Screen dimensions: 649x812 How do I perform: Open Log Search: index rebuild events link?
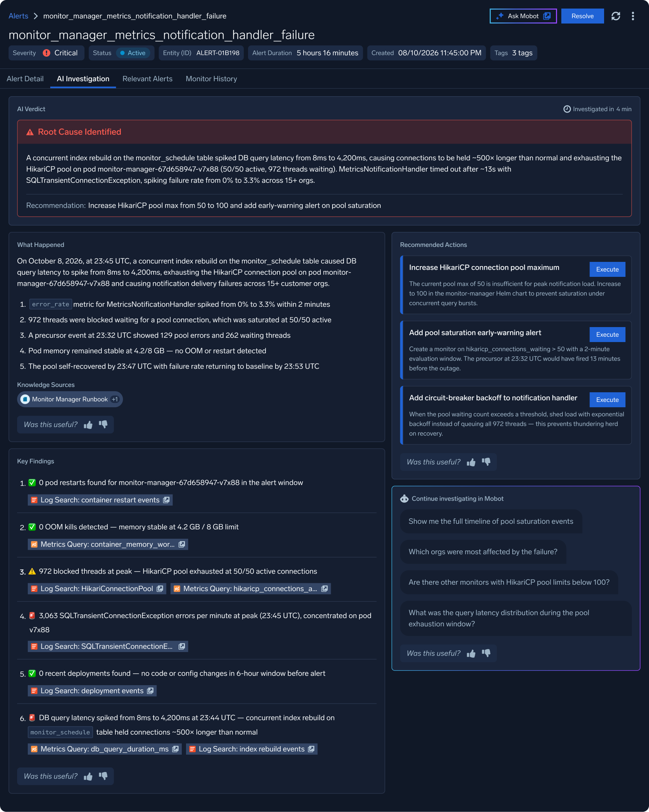pos(252,750)
